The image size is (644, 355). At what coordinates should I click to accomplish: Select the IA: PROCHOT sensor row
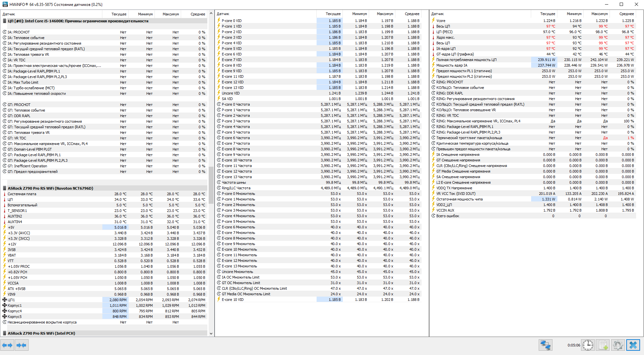click(19, 32)
